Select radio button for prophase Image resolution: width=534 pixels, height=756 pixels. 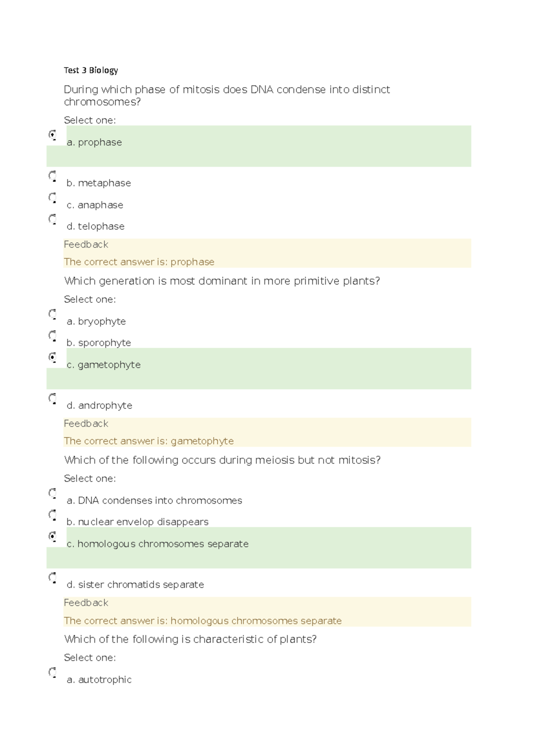click(53, 134)
